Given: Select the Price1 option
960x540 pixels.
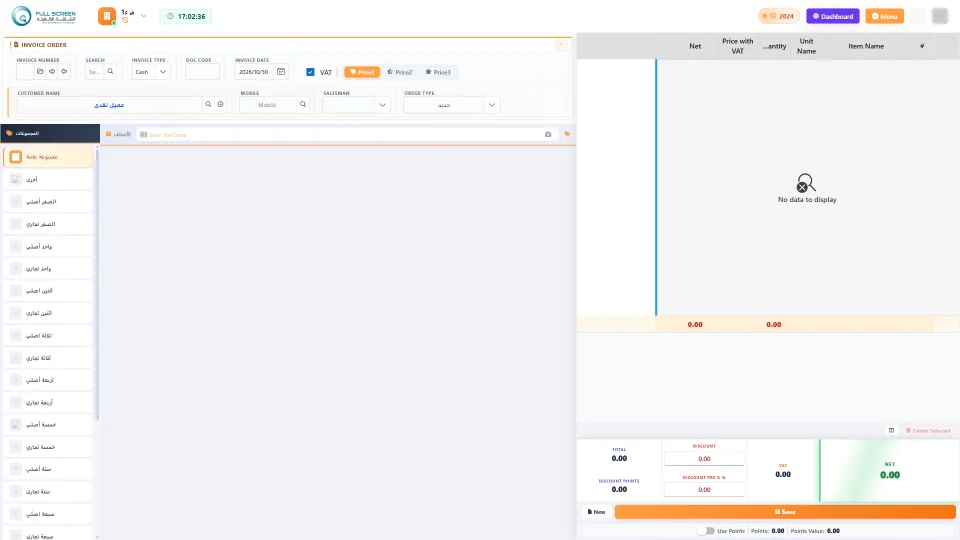Looking at the screenshot, I should 362,72.
